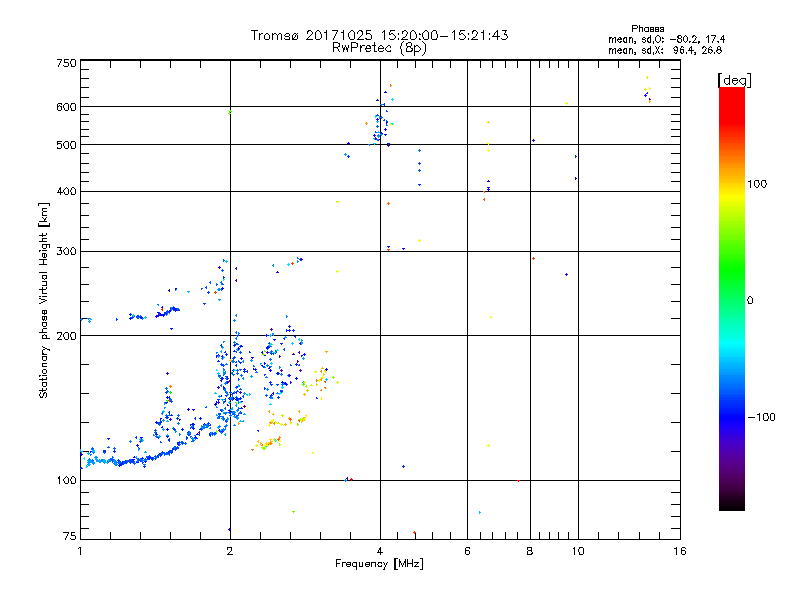Viewport: 800px width, 600px height.
Task: Select the 'RwPretec (8p)' subtitle text
Action: (x=379, y=48)
